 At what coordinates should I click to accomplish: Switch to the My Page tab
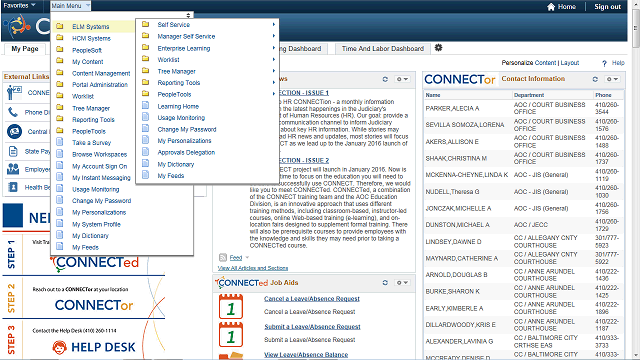(25, 49)
